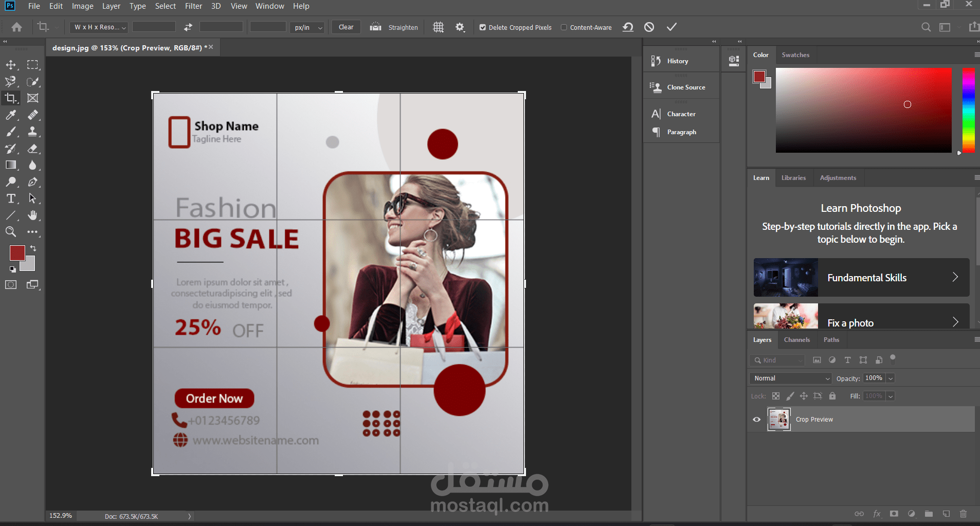Screen dimensions: 980x526
Task: Open crop overlay options grid
Action: coord(438,27)
